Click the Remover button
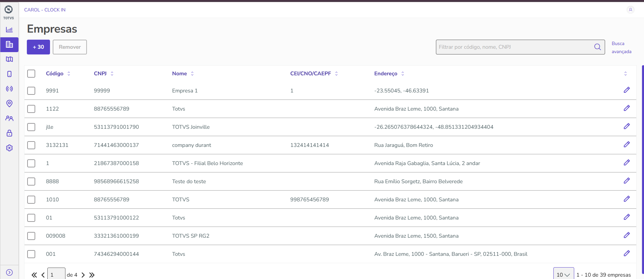The image size is (644, 279). point(70,47)
